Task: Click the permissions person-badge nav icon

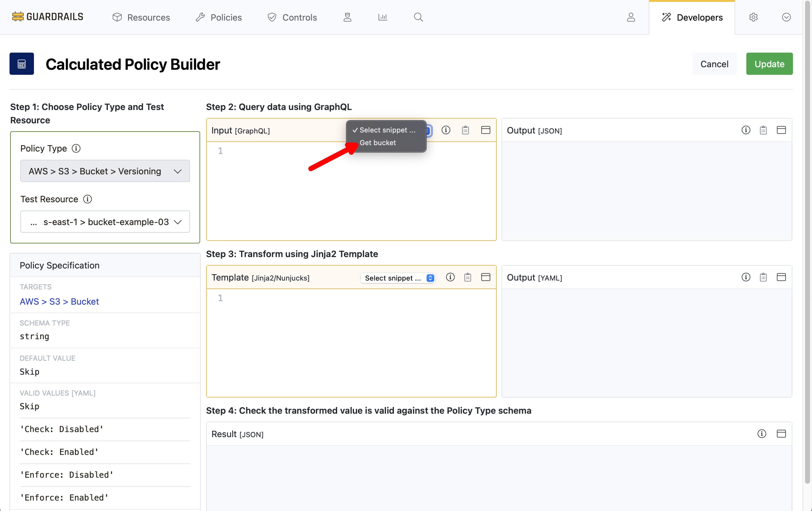Action: click(347, 17)
